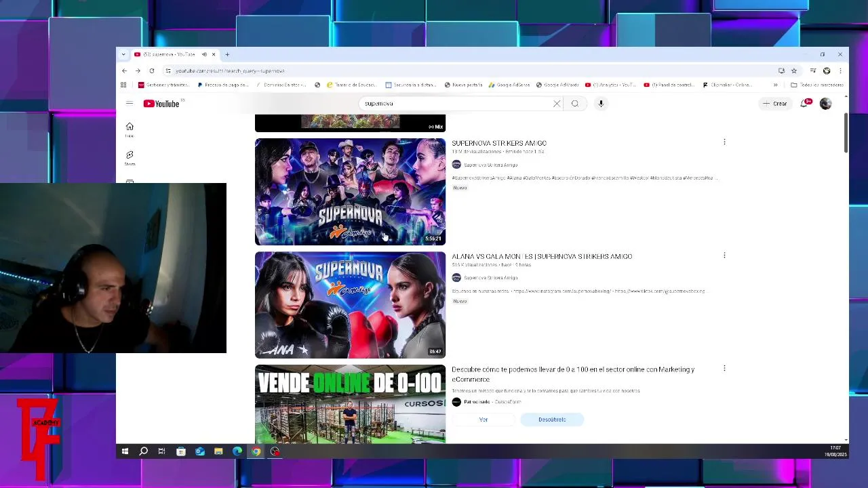
Task: Open the channel avatar under ALANA VS GALA MONTES
Action: click(456, 278)
